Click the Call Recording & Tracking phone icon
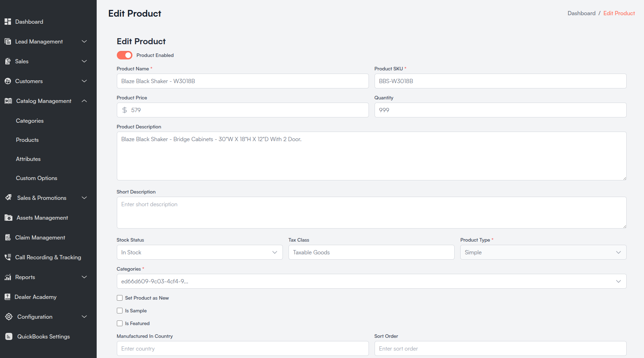 pos(8,257)
